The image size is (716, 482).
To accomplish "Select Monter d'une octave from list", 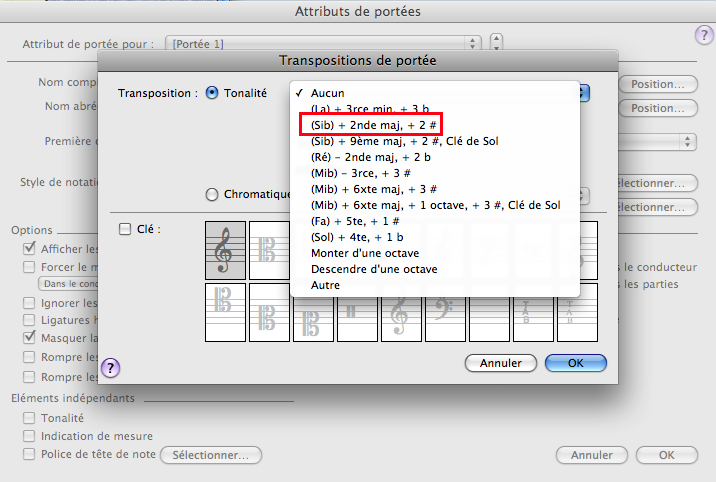I will 365,253.
